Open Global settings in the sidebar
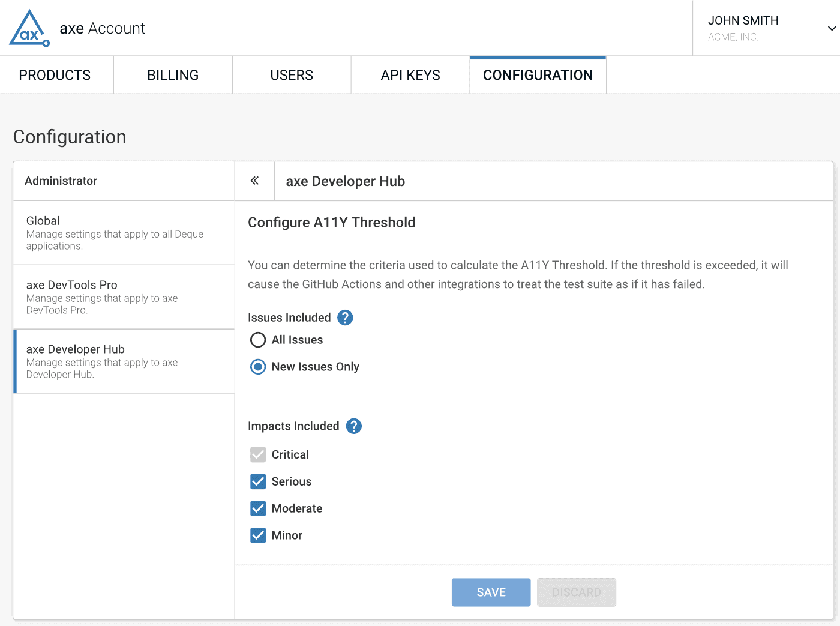Image resolution: width=840 pixels, height=626 pixels. tap(124, 233)
